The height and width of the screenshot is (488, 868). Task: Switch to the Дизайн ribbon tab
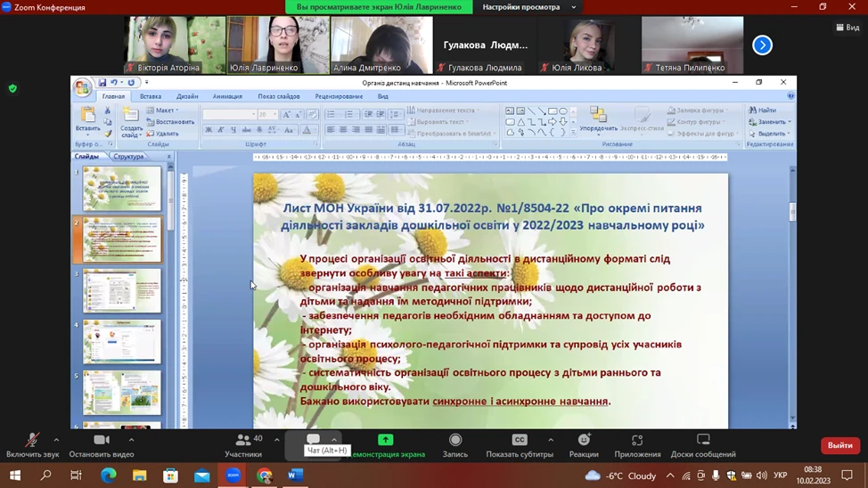pos(187,96)
